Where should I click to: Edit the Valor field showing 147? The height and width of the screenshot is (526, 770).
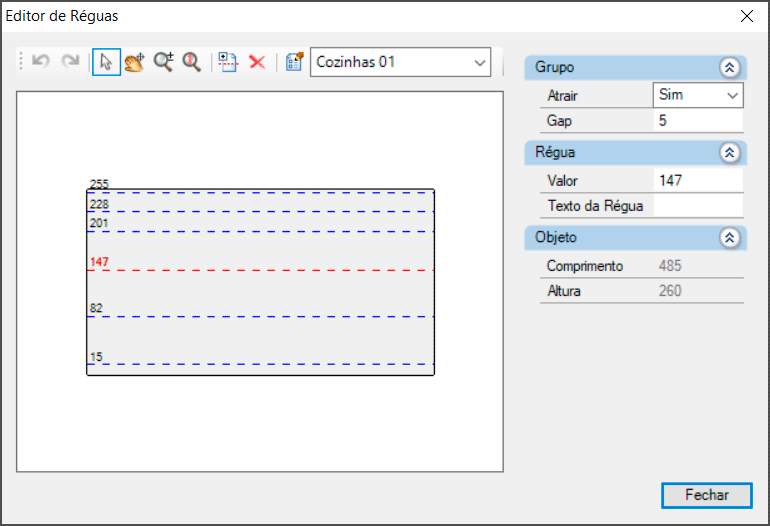(x=698, y=181)
